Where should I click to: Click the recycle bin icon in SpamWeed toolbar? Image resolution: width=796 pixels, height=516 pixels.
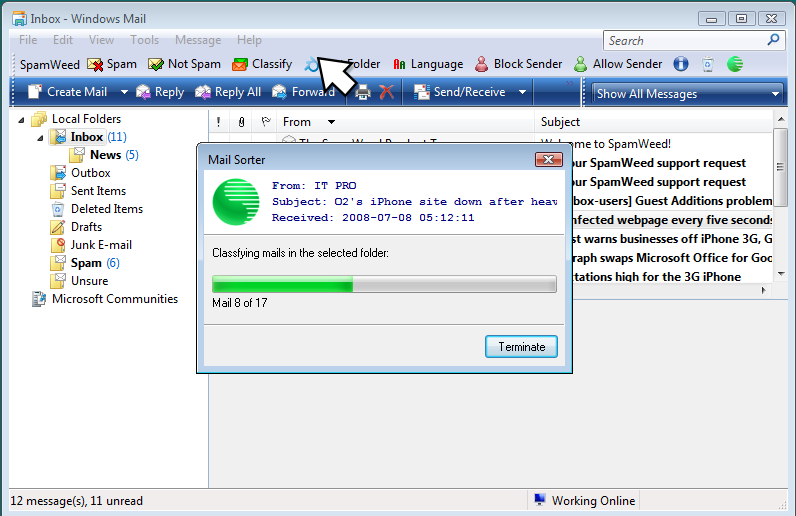pos(708,64)
